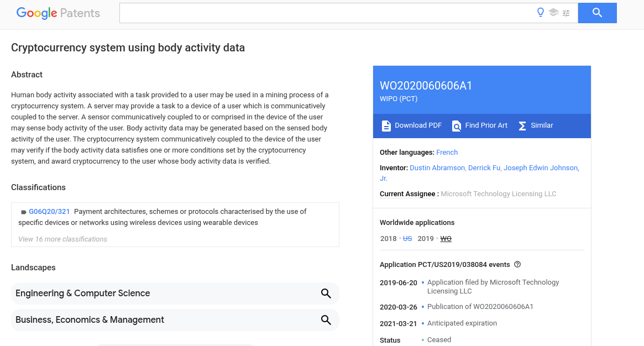Screen dimensions: 644x346
Task: Open inventor Joseph Edwin Johnson, Jr.
Action: pos(541,168)
